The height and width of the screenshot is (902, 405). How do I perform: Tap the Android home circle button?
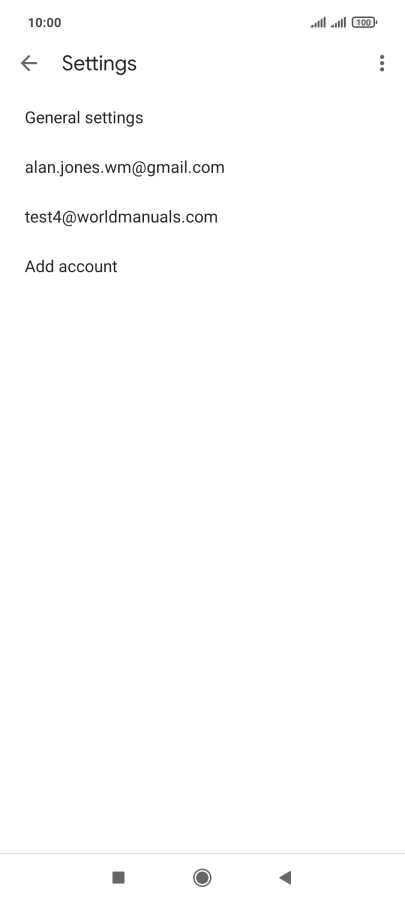[202, 877]
